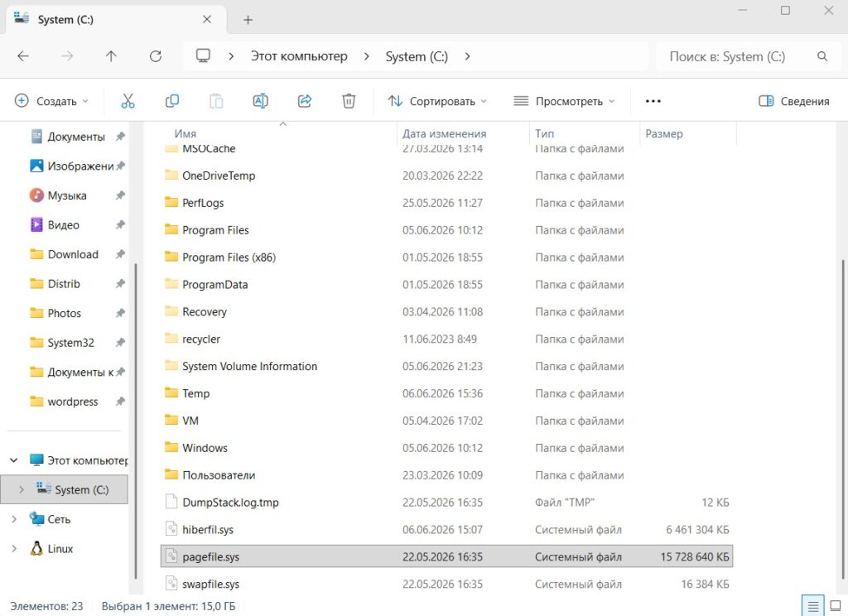Select the DumpStack.log.tmp file
Viewport: 848px width, 616px height.
230,503
